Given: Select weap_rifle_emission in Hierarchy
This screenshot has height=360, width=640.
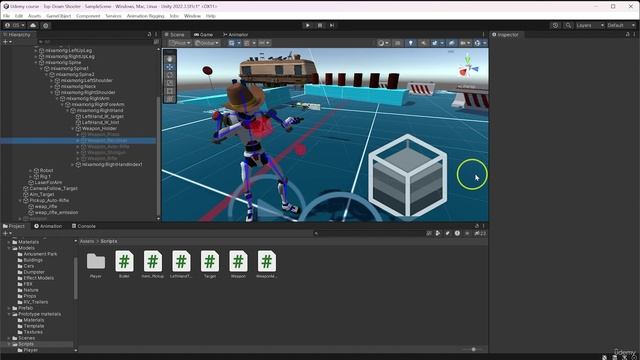Looking at the screenshot, I should (56, 213).
